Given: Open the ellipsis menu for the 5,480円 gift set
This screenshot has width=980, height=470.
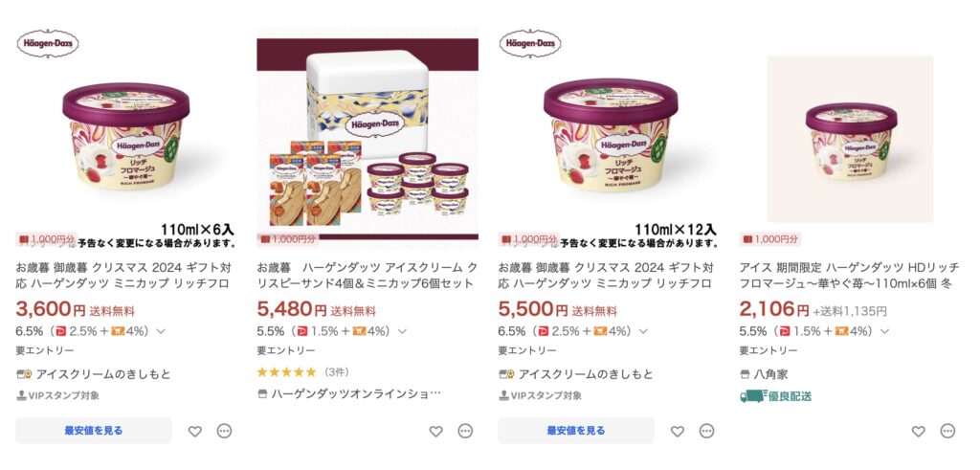Looking at the screenshot, I should pyautogui.click(x=466, y=432).
